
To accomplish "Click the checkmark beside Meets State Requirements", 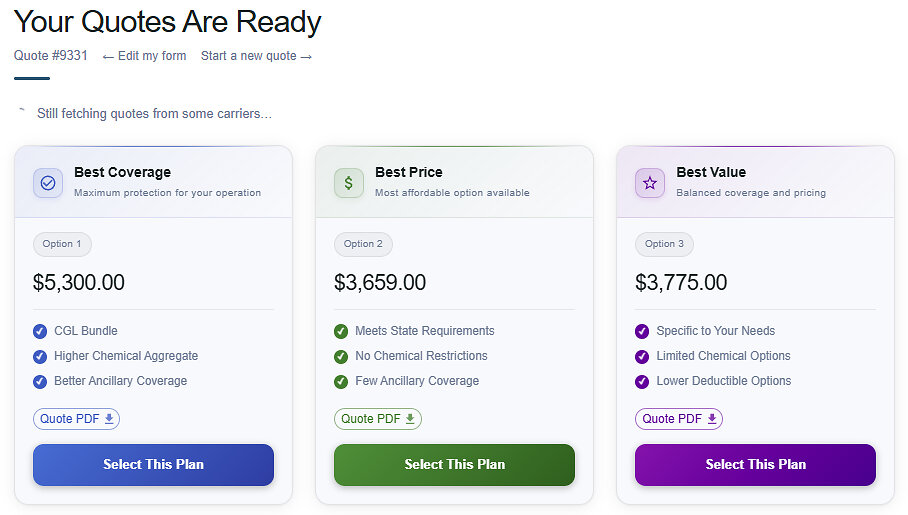I will (x=341, y=331).
